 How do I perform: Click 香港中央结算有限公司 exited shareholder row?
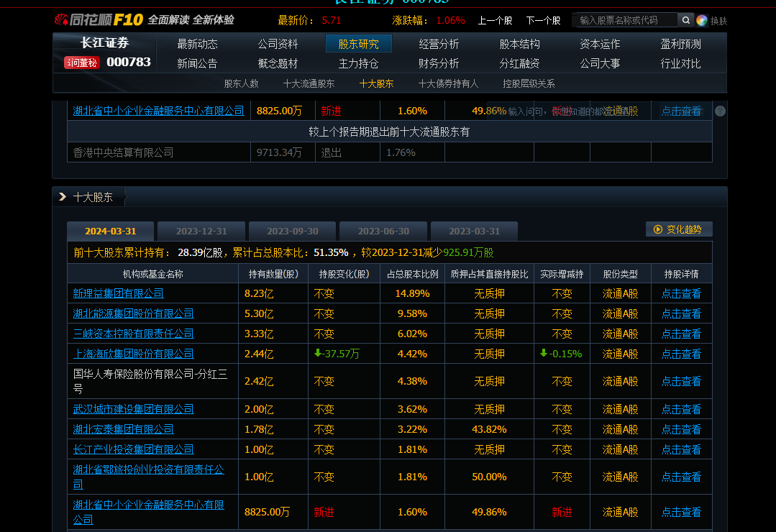point(390,152)
